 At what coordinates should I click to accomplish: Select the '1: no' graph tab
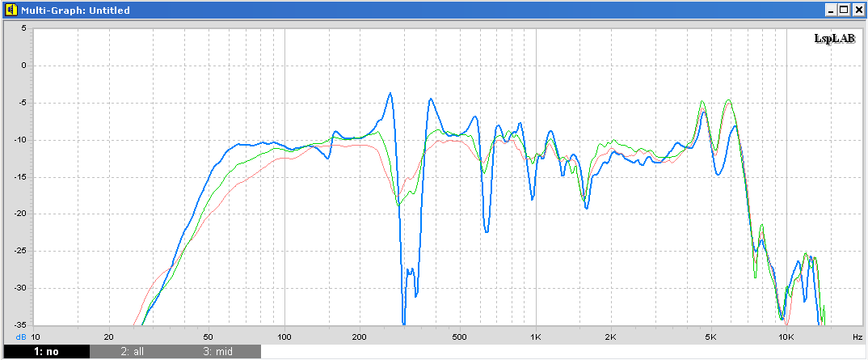47,352
